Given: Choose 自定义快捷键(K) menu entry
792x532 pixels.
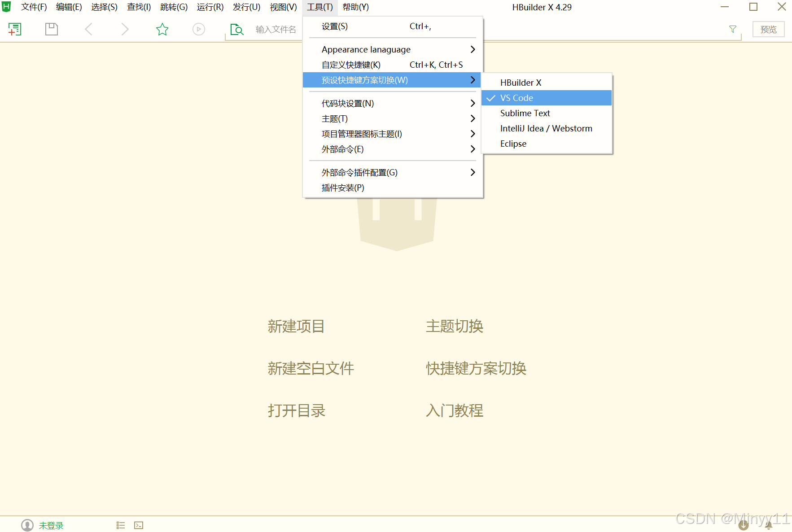Looking at the screenshot, I should pyautogui.click(x=392, y=65).
